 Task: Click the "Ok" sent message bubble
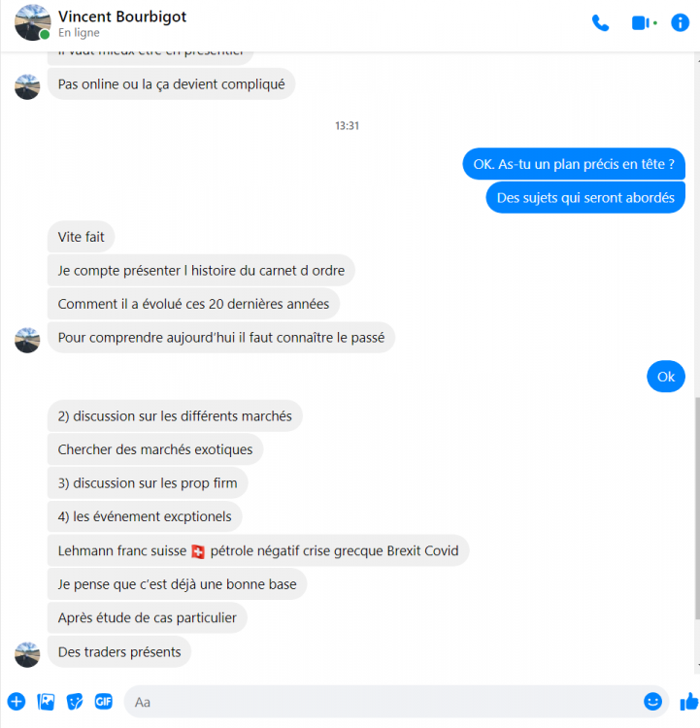click(x=666, y=377)
